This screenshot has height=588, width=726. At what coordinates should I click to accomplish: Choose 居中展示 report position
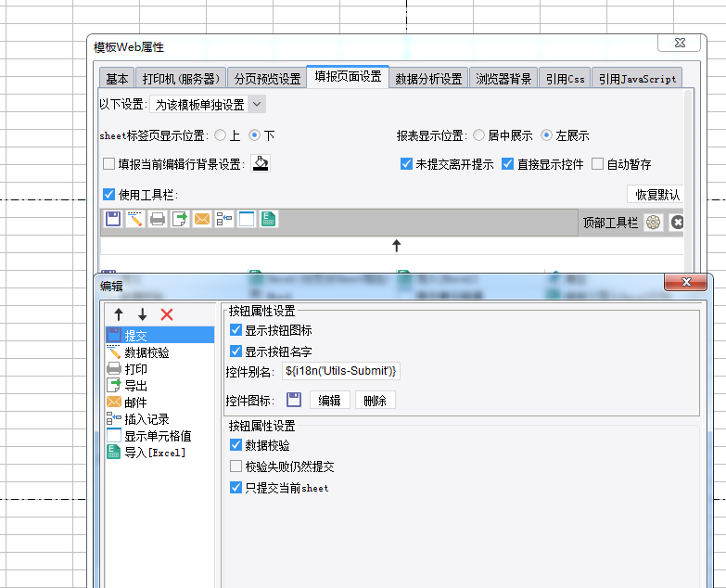click(478, 135)
